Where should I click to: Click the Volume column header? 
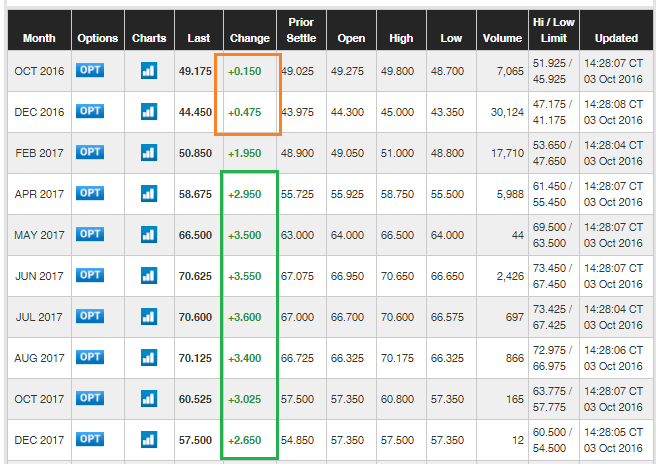[502, 38]
